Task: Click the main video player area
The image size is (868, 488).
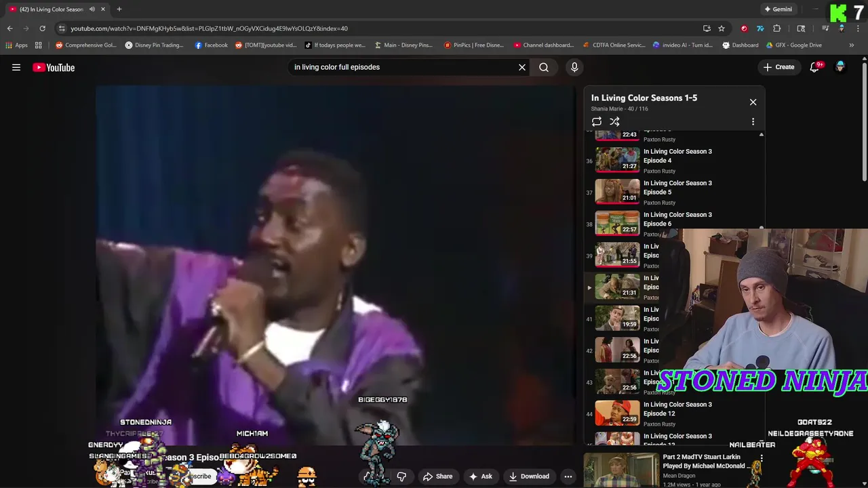Action: pyautogui.click(x=335, y=264)
